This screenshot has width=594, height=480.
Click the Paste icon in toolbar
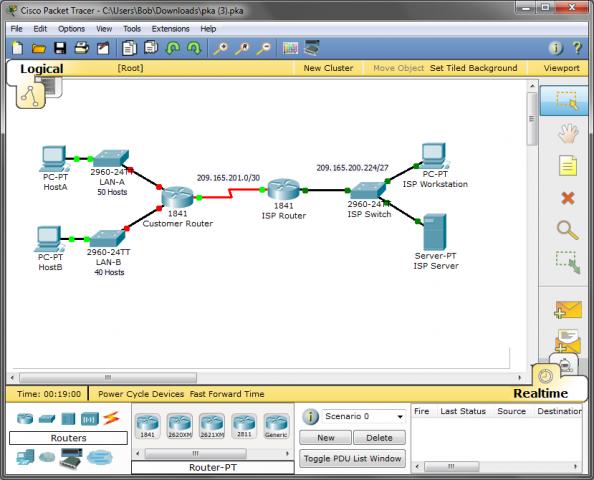click(151, 48)
